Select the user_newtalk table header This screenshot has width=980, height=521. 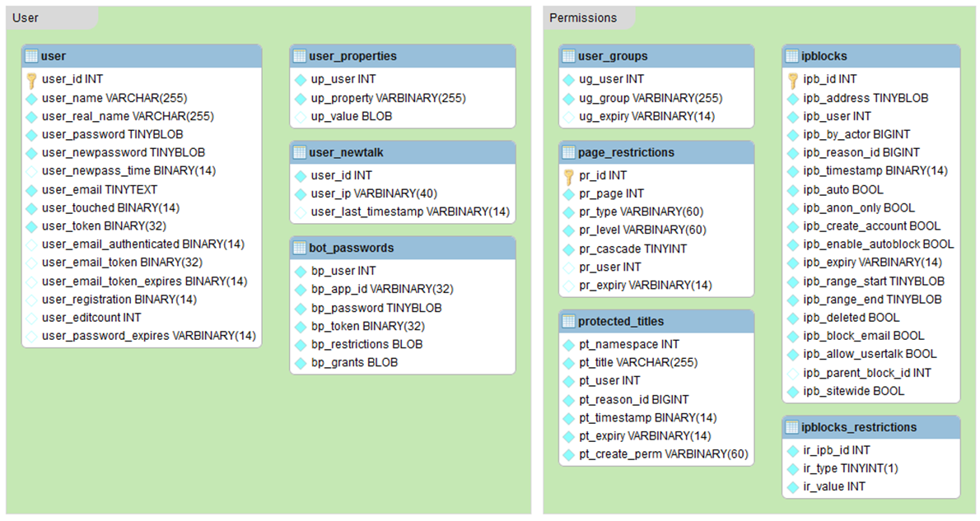pos(346,152)
